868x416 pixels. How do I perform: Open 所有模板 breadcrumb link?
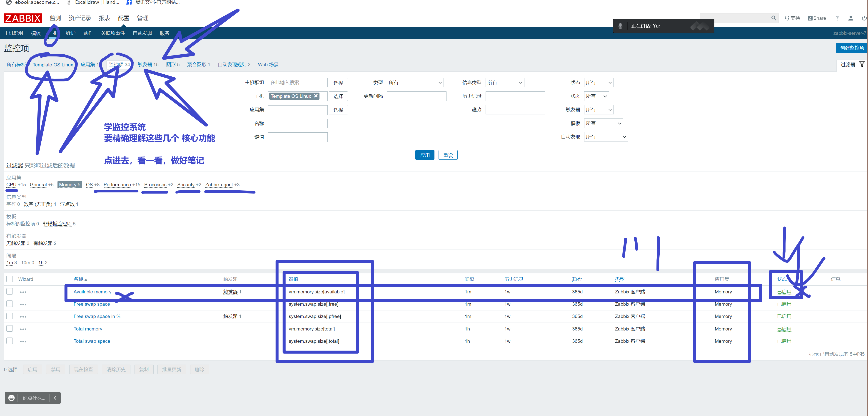[16, 64]
